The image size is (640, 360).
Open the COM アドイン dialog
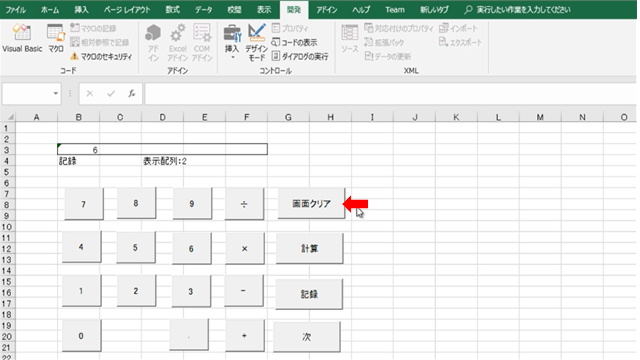[x=202, y=42]
